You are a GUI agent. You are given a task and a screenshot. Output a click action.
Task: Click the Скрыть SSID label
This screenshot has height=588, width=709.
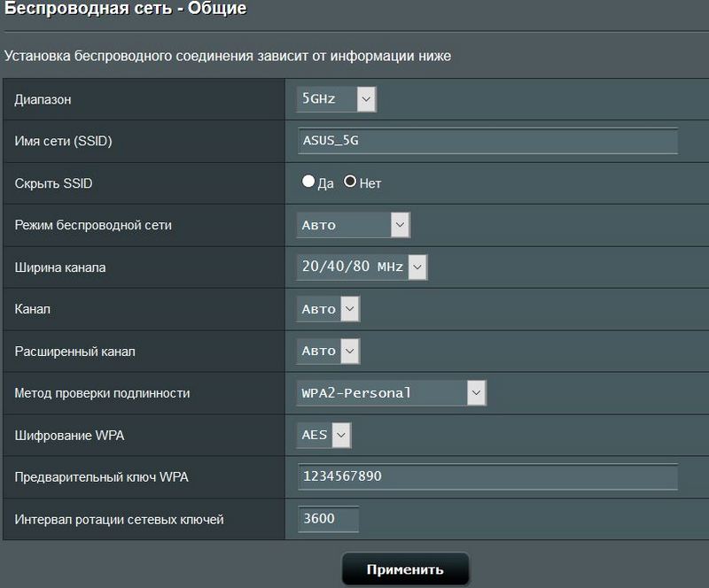53,183
